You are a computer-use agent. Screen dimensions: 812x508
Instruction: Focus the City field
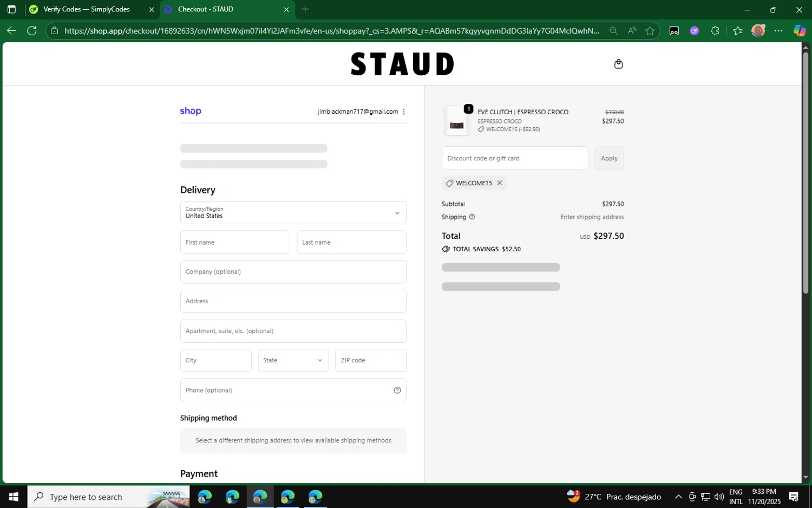pyautogui.click(x=216, y=360)
